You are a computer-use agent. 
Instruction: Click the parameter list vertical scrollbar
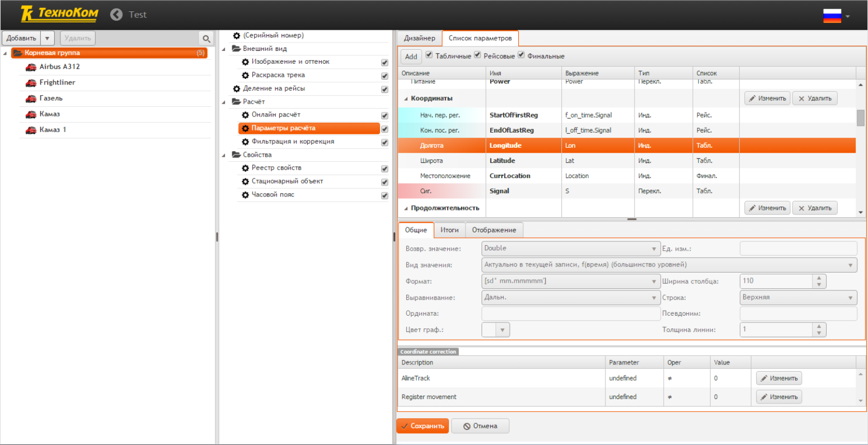pos(861,118)
